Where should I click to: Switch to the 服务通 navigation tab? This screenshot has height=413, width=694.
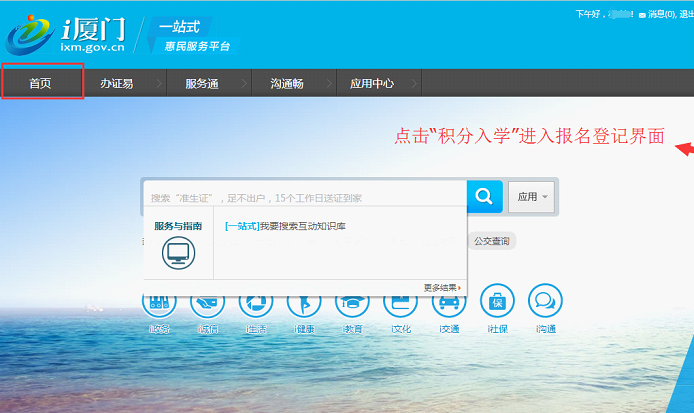201,84
